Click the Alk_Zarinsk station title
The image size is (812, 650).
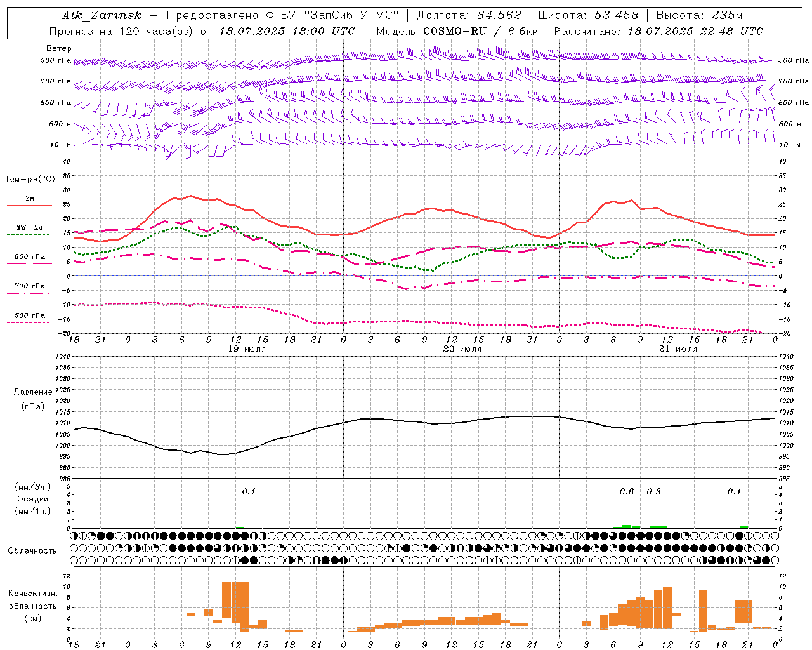point(102,15)
